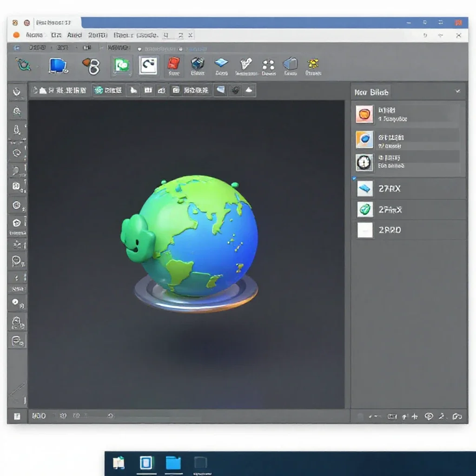The image size is (476, 476).
Task: Collapse the right panel using its header chevron
Action: point(458,92)
